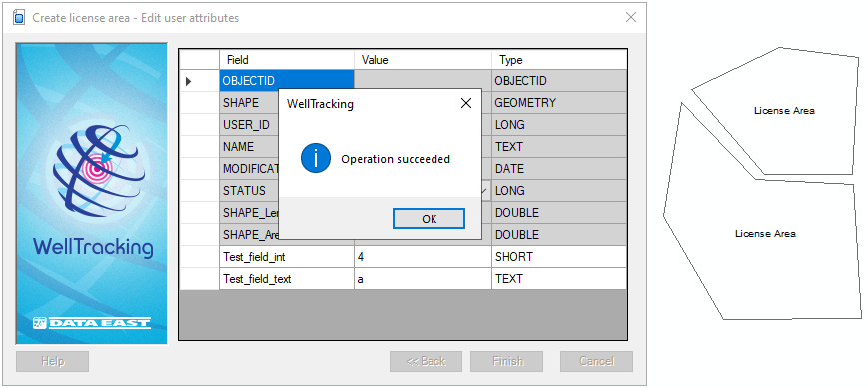Image resolution: width=868 pixels, height=388 pixels.
Task: Edit the Test_field_int value cell
Action: (x=423, y=257)
